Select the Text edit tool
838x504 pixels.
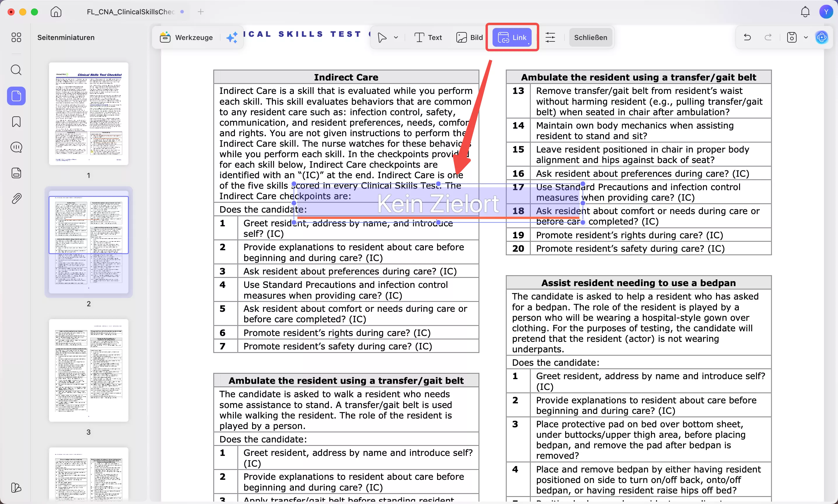[428, 37]
